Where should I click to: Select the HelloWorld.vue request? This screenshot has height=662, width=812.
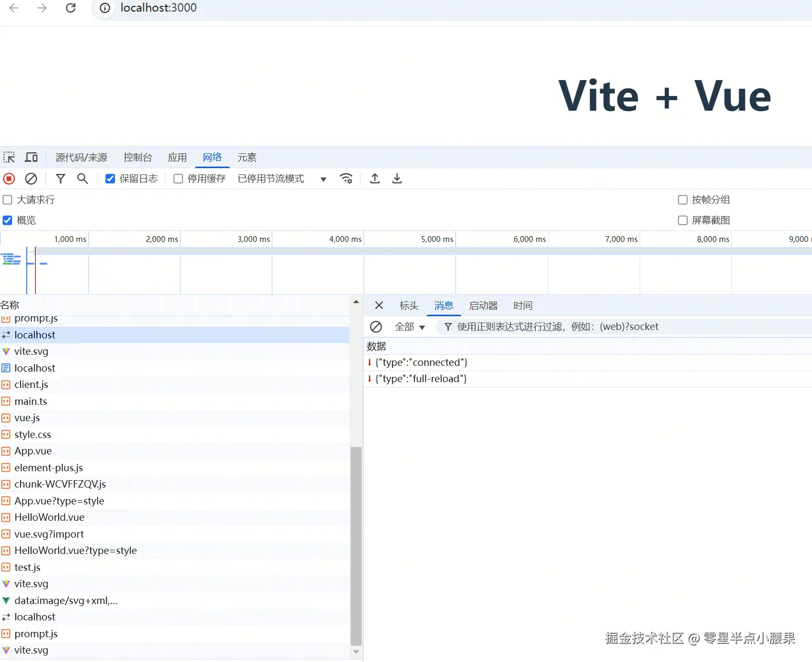175,518
